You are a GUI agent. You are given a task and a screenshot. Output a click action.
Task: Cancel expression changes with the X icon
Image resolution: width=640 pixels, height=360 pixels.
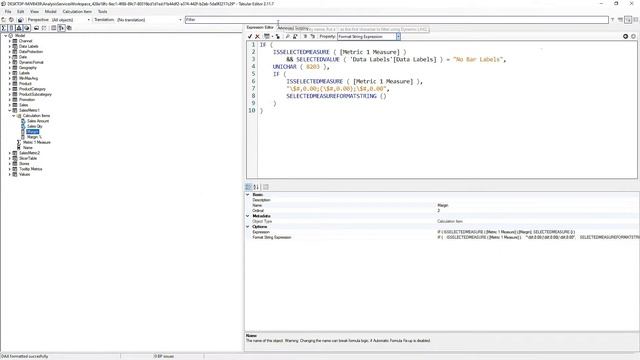[x=257, y=36]
